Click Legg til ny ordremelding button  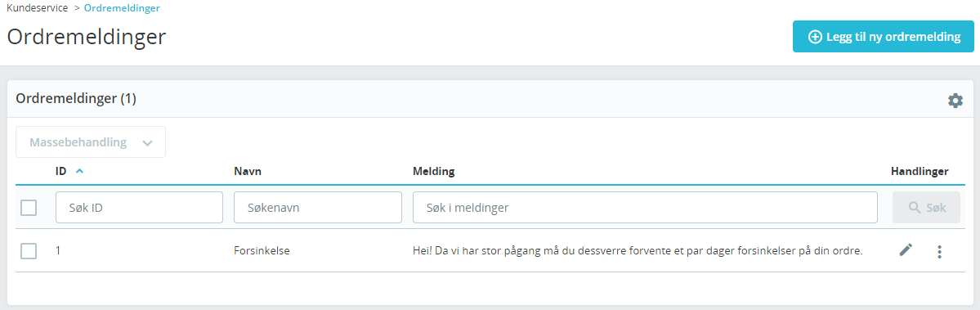coord(883,37)
